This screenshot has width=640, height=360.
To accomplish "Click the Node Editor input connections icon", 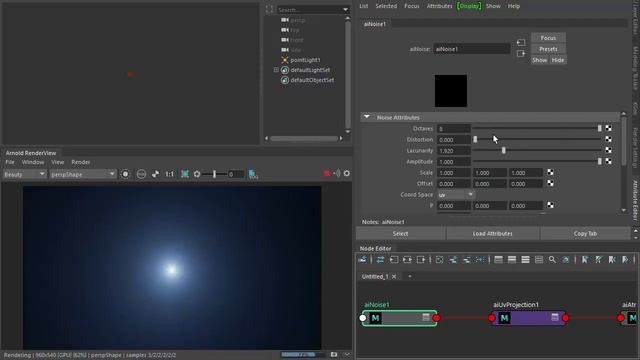I will [393, 260].
